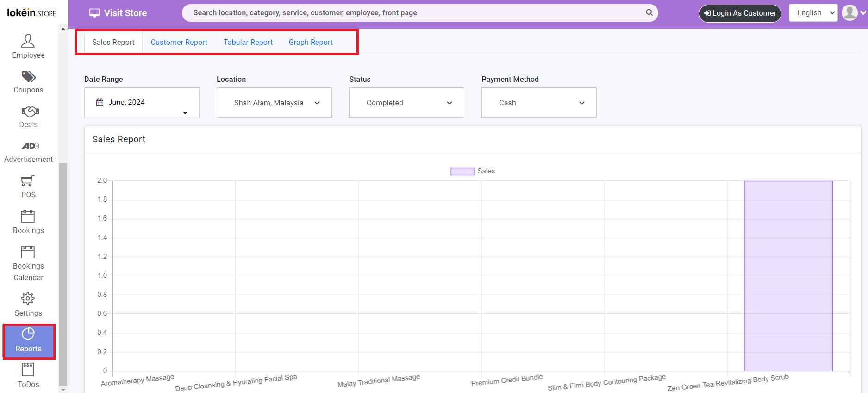This screenshot has height=393, width=868.
Task: Open the Employee section icon
Action: tap(28, 41)
